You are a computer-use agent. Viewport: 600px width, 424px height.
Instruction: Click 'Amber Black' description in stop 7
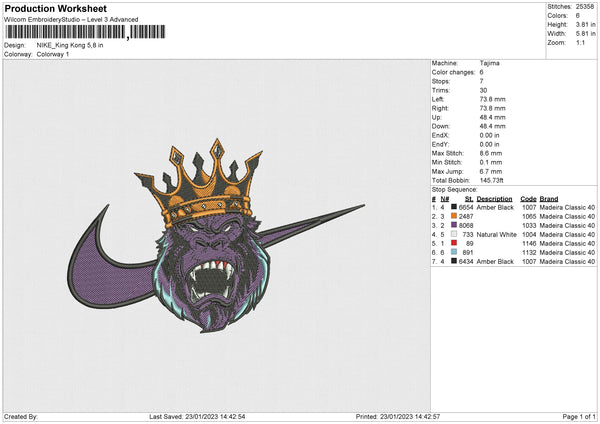pos(495,262)
